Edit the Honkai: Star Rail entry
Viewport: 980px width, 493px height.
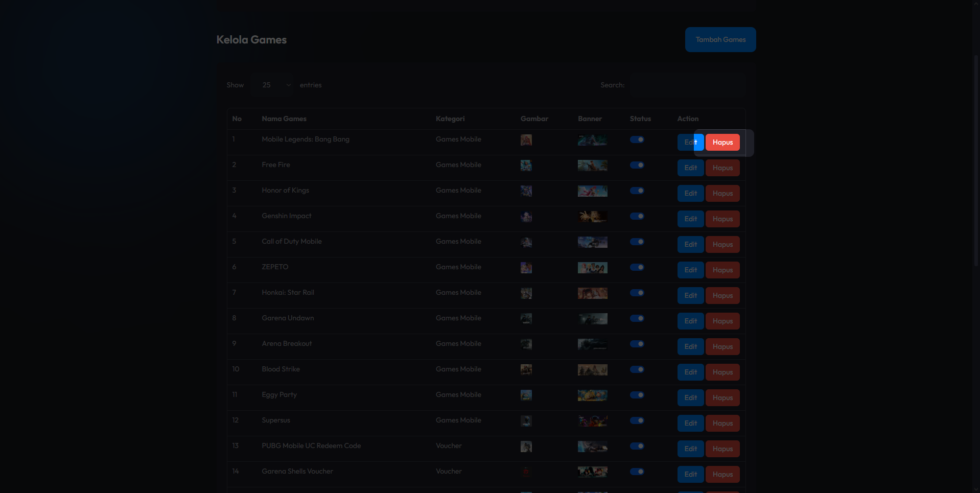690,295
